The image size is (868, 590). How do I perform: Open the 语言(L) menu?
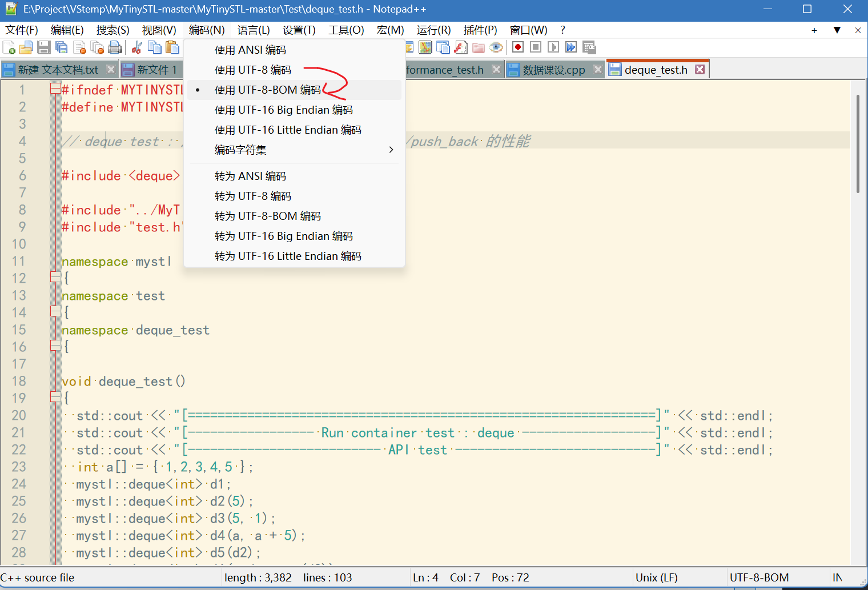[254, 30]
